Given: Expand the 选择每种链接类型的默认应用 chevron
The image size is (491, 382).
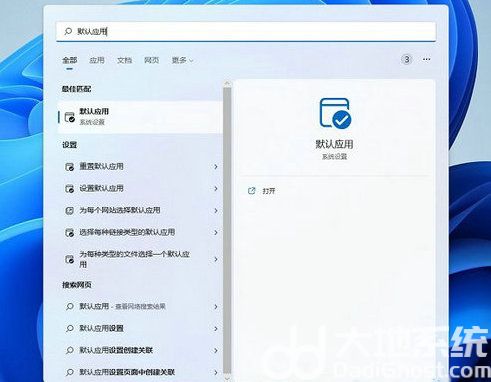Looking at the screenshot, I should 216,233.
